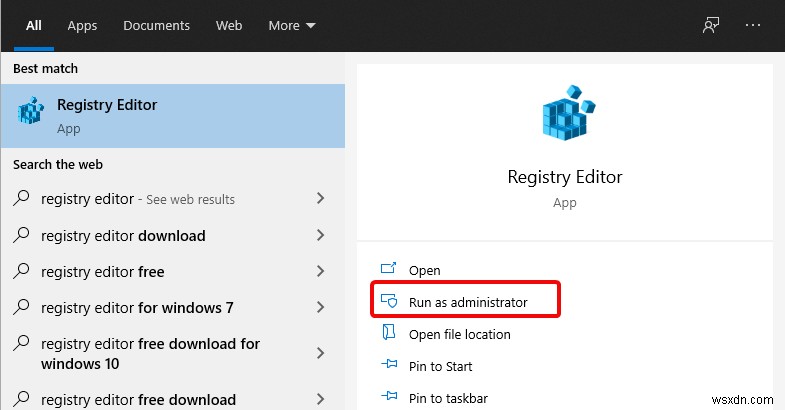Expand arrow for 'free download for windows 10'
The image size is (785, 410).
point(320,353)
